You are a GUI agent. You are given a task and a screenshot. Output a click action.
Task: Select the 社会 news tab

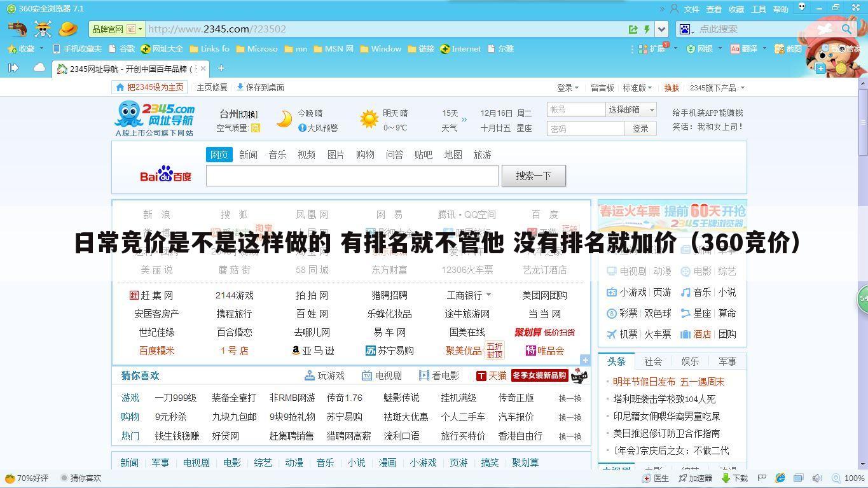coord(653,361)
